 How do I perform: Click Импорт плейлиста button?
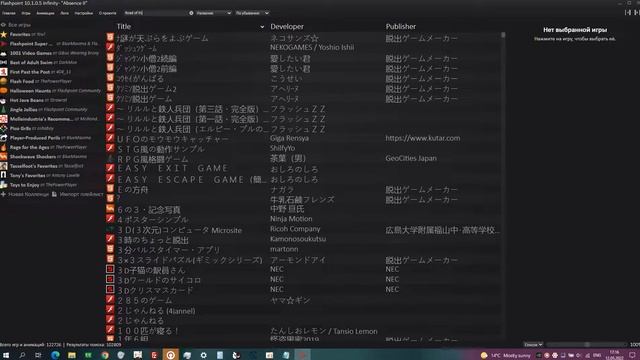coord(78,194)
